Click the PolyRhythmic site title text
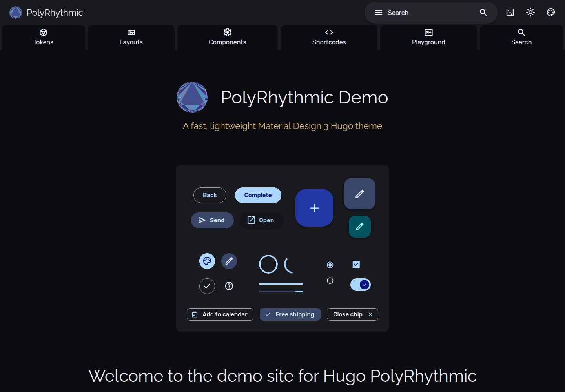The width and height of the screenshot is (565, 392). pyautogui.click(x=55, y=13)
